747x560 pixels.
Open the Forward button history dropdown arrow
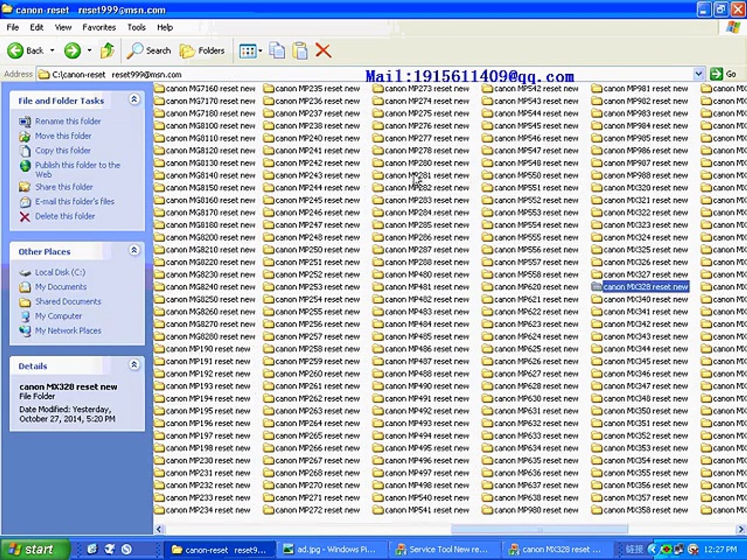[x=89, y=50]
